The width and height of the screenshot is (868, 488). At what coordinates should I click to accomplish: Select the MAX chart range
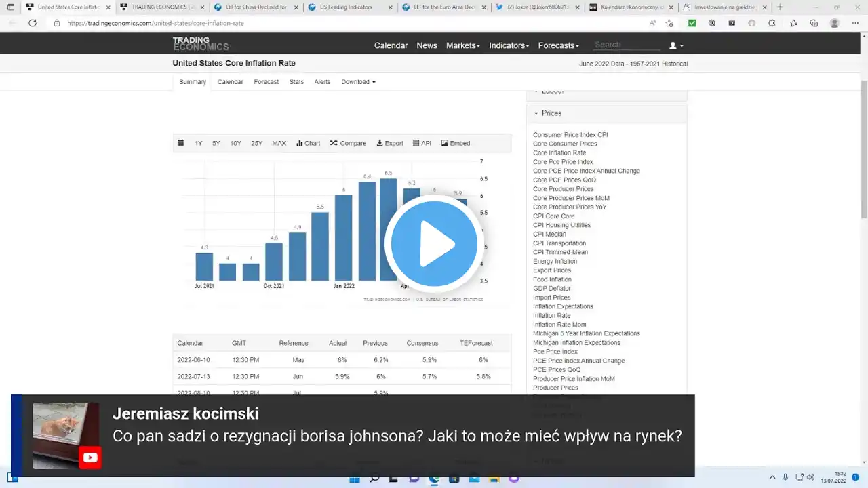pos(279,143)
